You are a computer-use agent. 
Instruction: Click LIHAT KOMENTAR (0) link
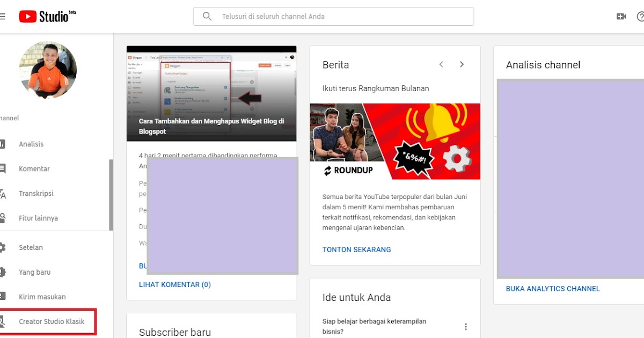(x=175, y=285)
